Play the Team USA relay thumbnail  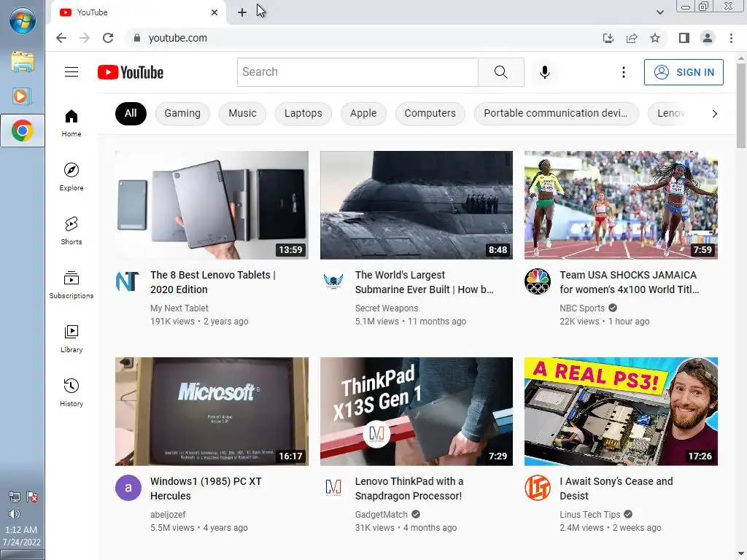click(621, 205)
